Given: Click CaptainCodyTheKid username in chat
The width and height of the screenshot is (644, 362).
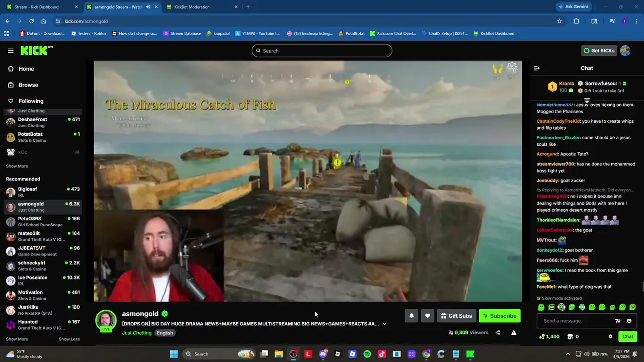Looking at the screenshot, I should pyautogui.click(x=558, y=121).
